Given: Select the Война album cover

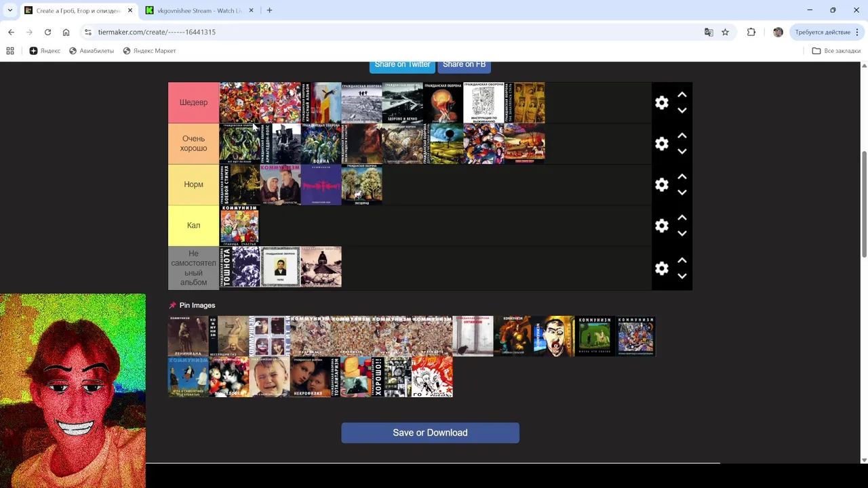Looking at the screenshot, I should [x=321, y=144].
